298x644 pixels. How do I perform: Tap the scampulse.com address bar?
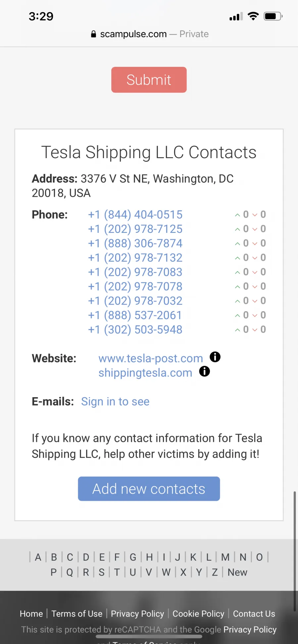[x=149, y=34]
